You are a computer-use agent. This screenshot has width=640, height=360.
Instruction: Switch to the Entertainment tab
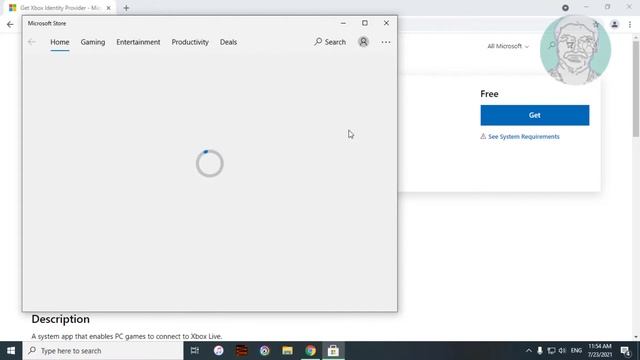[138, 42]
